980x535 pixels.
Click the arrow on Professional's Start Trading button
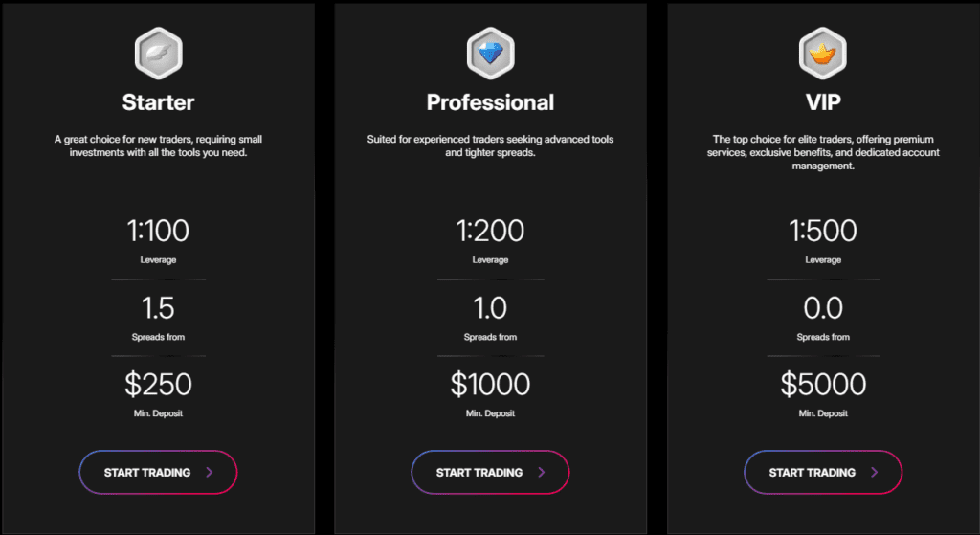click(542, 472)
